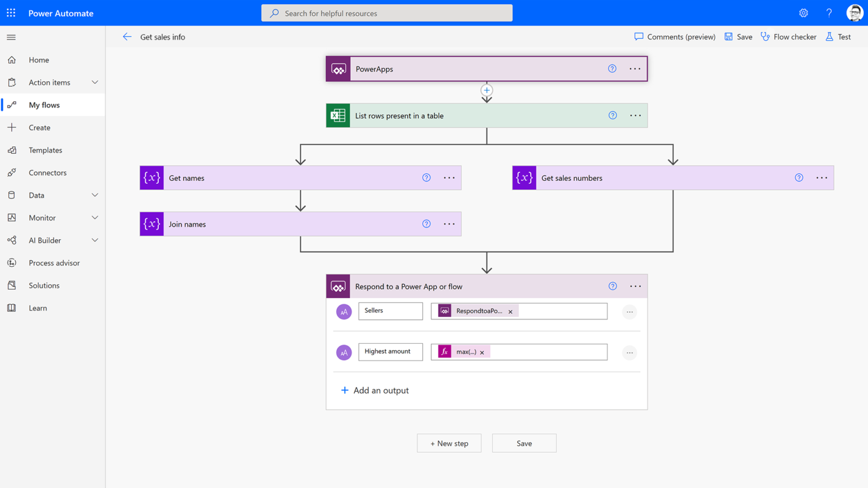
Task: Remove the RespondtoaPo token with its x
Action: 510,311
